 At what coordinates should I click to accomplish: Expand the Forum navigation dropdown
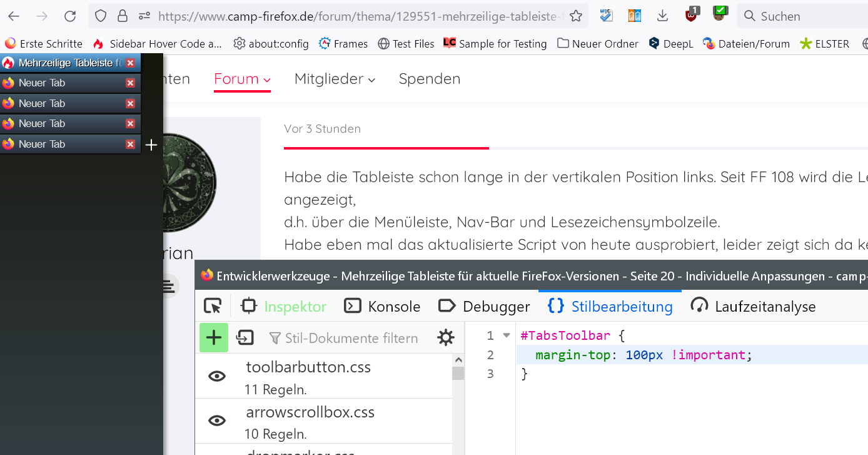[242, 79]
